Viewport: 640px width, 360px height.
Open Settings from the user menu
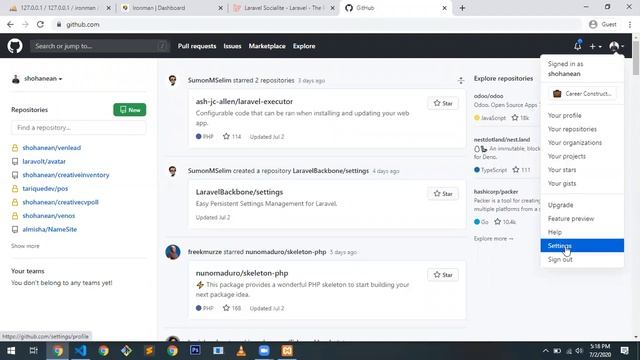tap(582, 245)
